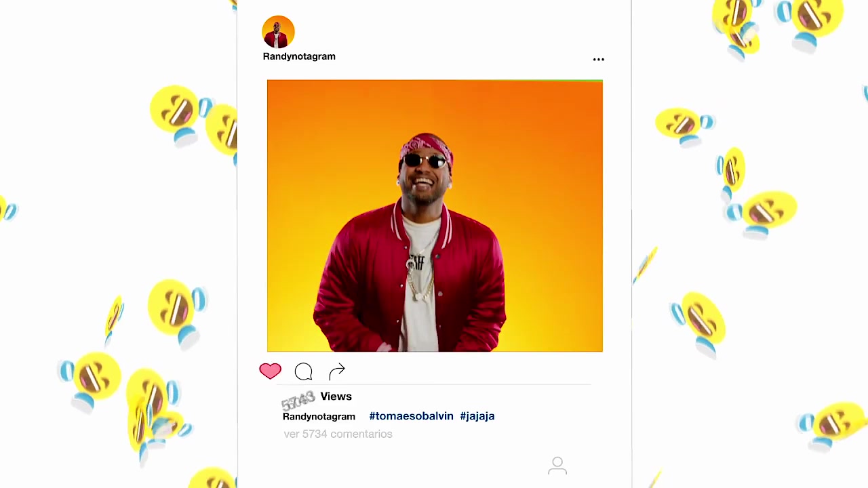This screenshot has height=488, width=868.
Task: Tap the grey person silhouette icon
Action: pos(557,466)
